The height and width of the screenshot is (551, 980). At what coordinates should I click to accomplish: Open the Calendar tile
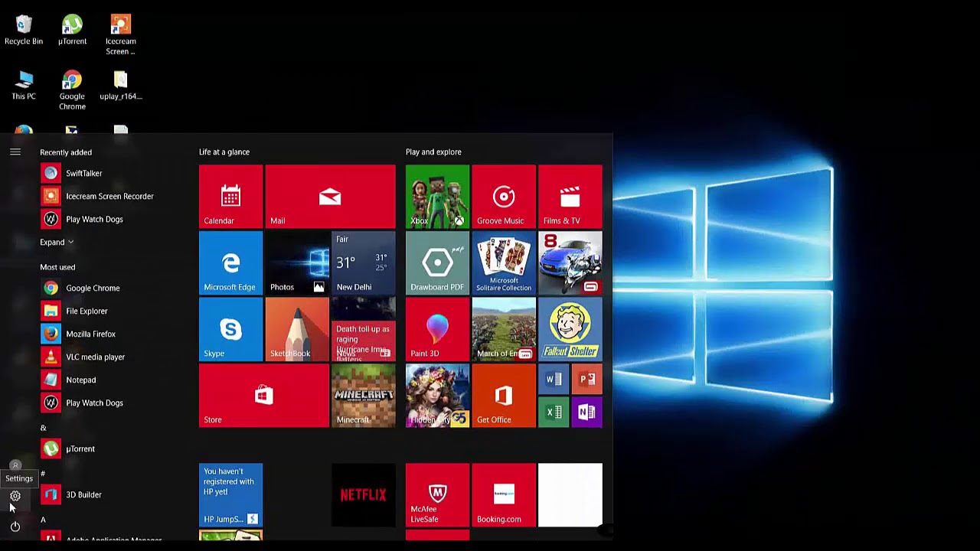230,197
